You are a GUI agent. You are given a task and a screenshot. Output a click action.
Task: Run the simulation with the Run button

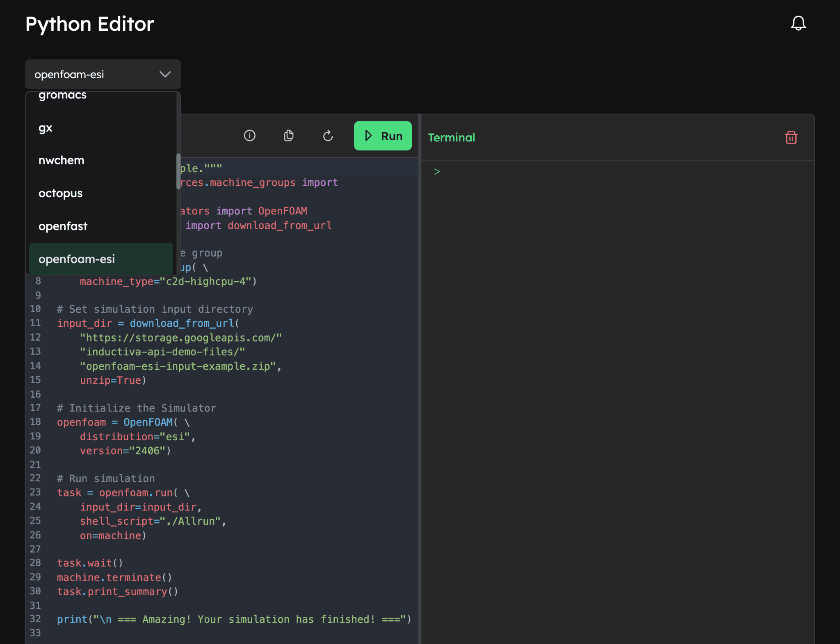click(383, 136)
